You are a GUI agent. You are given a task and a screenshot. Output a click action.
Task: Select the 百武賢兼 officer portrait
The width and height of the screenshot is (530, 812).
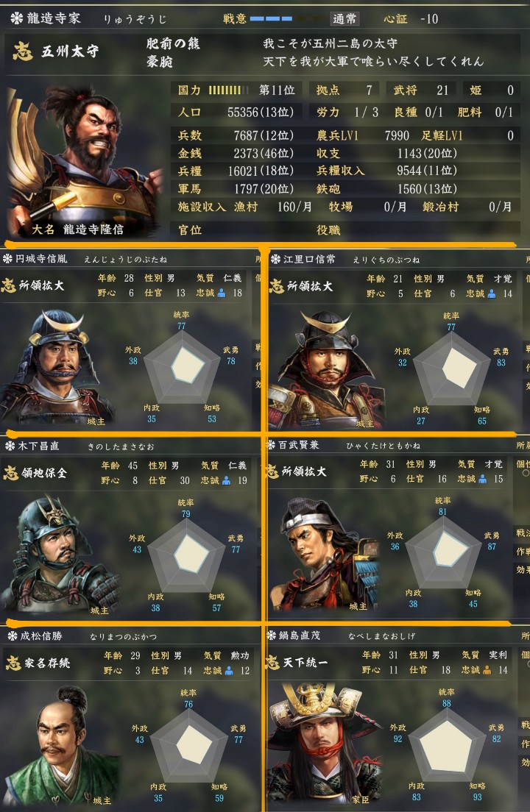click(325, 553)
